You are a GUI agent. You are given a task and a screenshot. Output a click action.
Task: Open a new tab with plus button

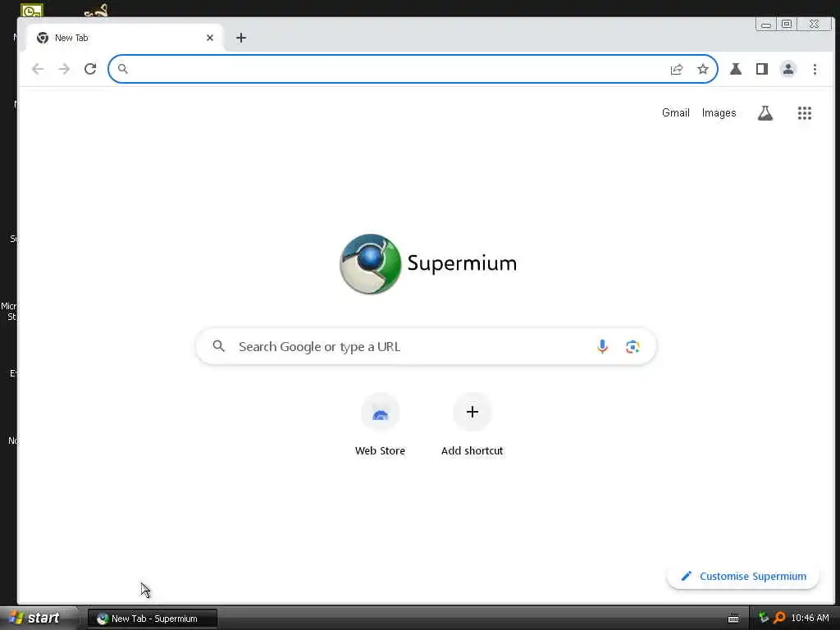coord(241,38)
